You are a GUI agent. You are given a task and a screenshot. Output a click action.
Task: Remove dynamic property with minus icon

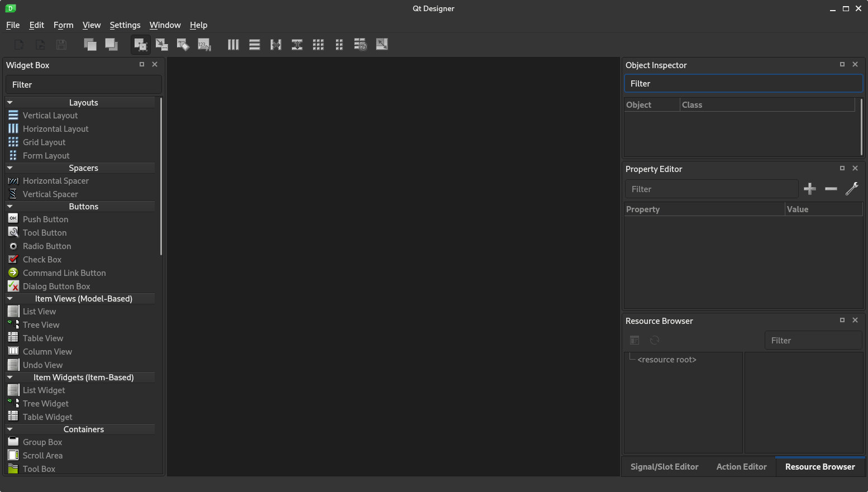[831, 189]
